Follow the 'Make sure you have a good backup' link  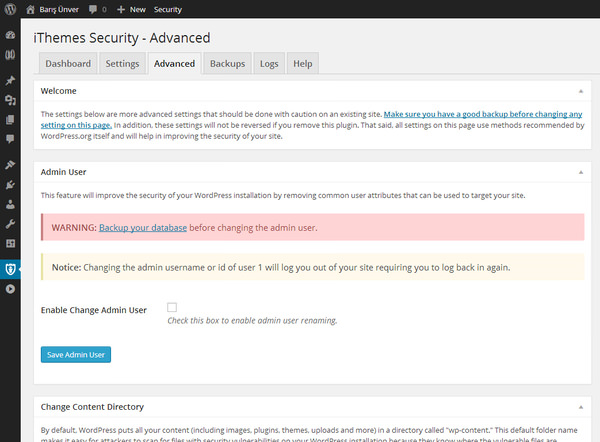483,114
